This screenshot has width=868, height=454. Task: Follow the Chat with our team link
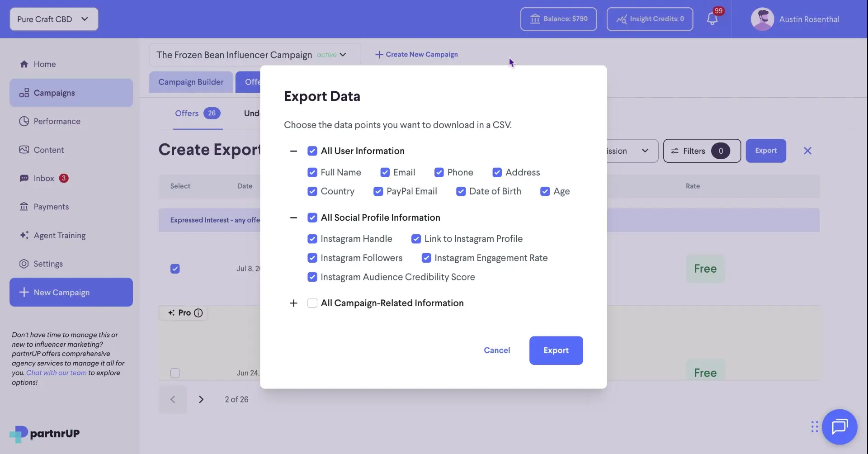[x=57, y=373]
